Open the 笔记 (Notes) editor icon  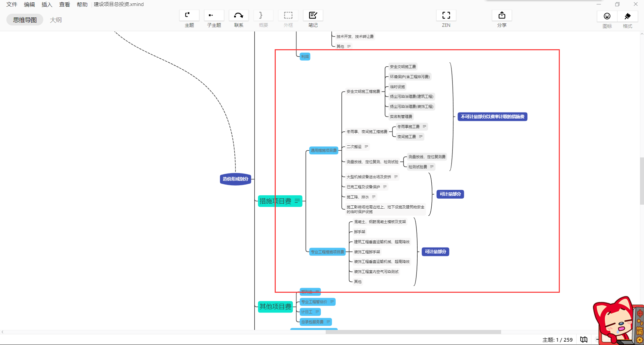[x=313, y=15]
